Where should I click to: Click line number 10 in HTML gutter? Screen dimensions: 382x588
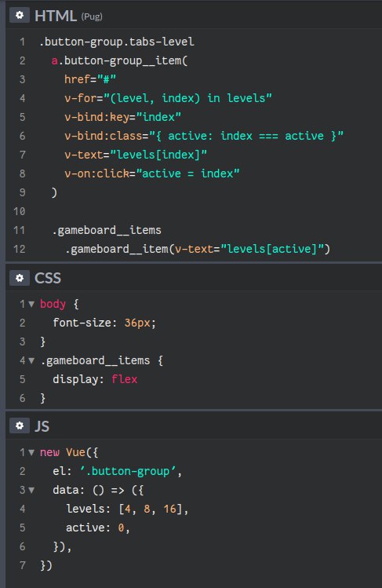tap(19, 211)
